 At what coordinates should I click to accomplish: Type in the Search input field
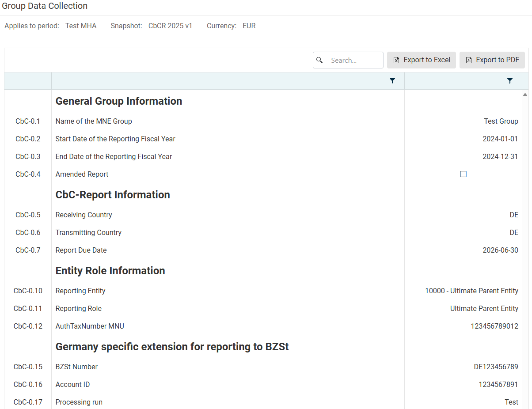click(x=353, y=60)
